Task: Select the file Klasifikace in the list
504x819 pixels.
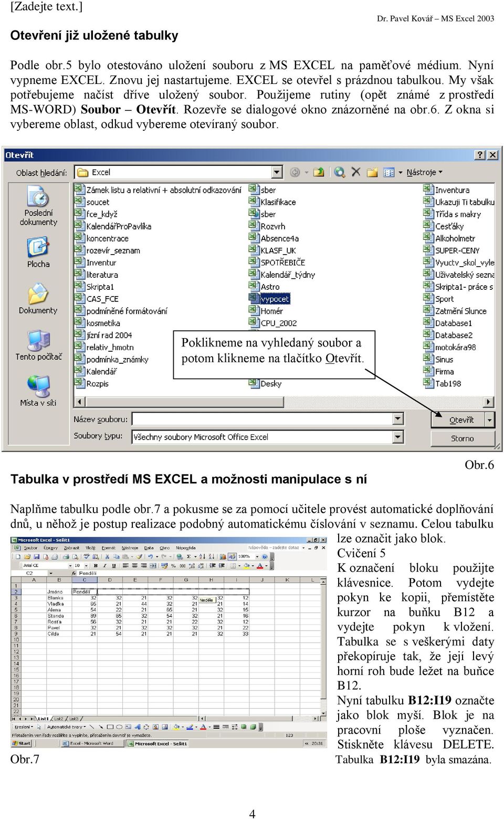Action: click(278, 202)
